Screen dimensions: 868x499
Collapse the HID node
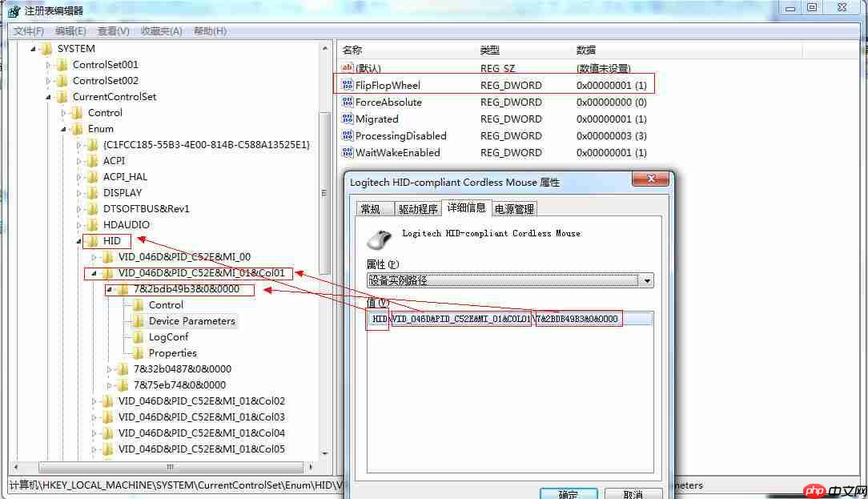point(78,241)
